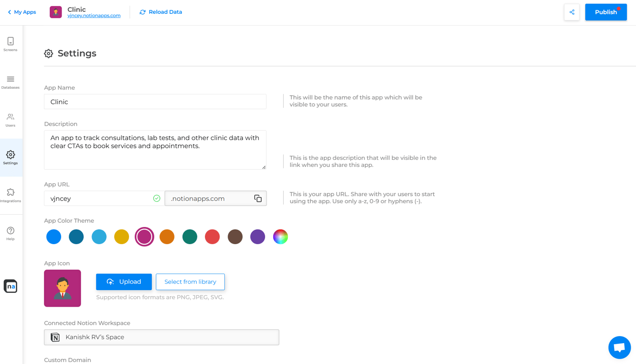The image size is (636, 364).
Task: Choose the dark teal-blue color theme
Action: point(76,237)
